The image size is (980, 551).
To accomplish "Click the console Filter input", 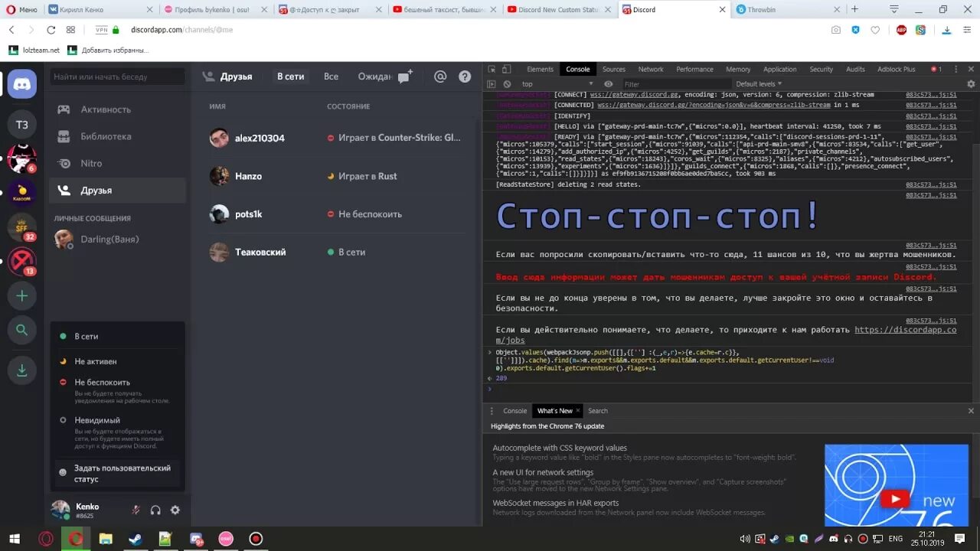I will (675, 84).
